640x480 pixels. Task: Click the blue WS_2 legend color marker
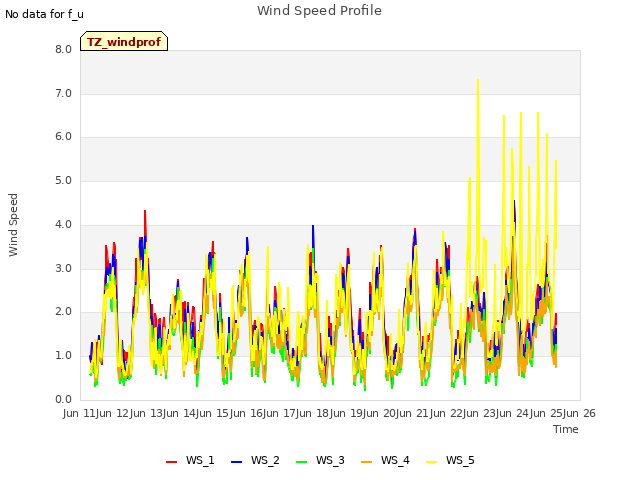[237, 462]
